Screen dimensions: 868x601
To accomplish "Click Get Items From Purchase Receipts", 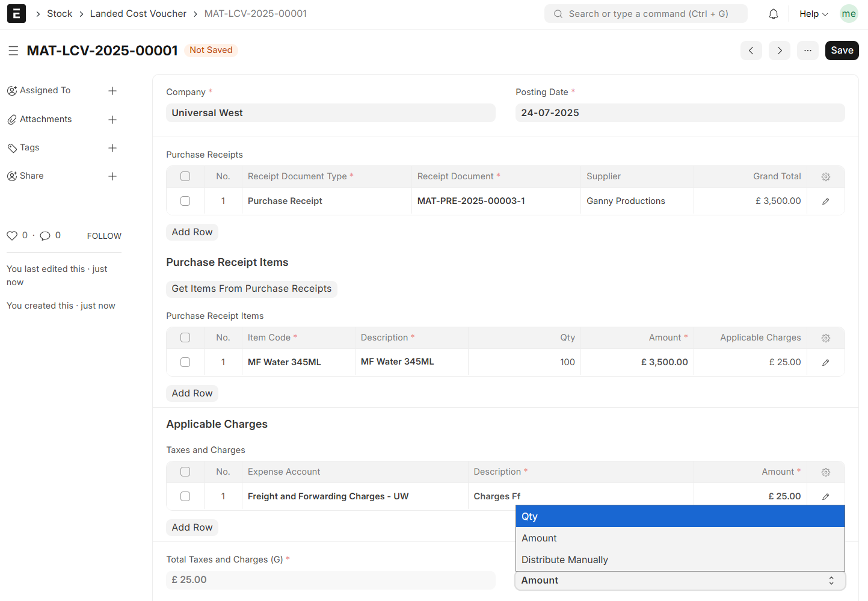I will (x=251, y=289).
